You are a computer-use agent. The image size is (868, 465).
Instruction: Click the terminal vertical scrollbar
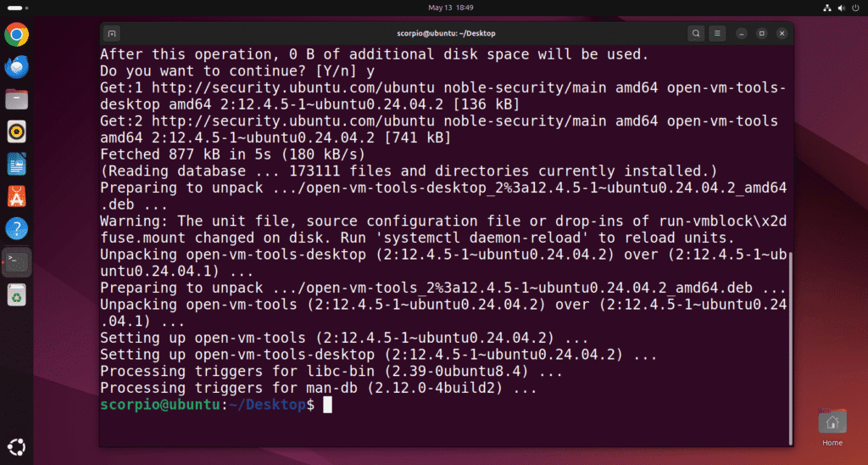click(790, 346)
